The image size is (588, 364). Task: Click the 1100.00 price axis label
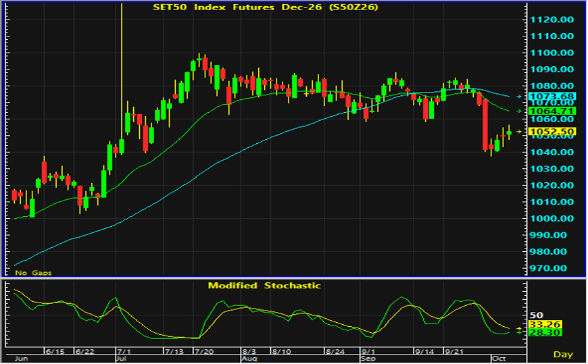coord(552,53)
